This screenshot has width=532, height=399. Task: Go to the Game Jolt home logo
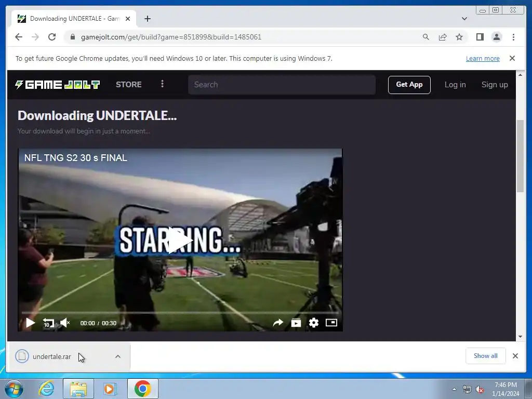pos(57,85)
